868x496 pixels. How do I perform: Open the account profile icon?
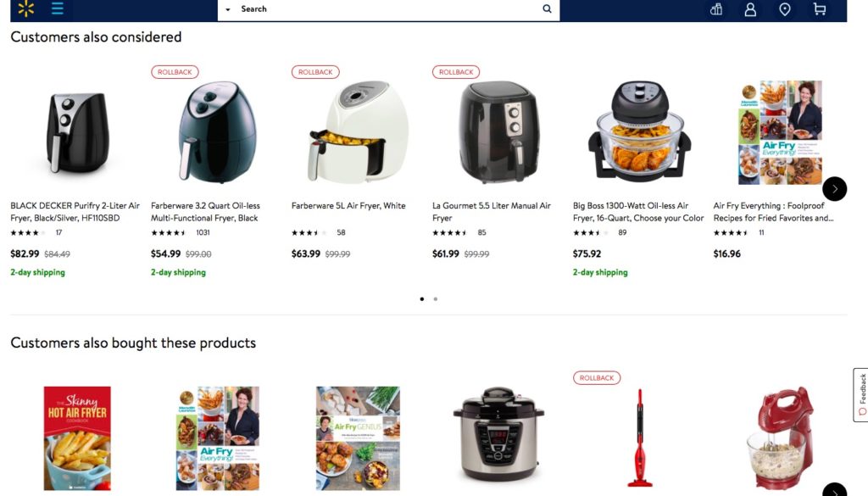750,9
